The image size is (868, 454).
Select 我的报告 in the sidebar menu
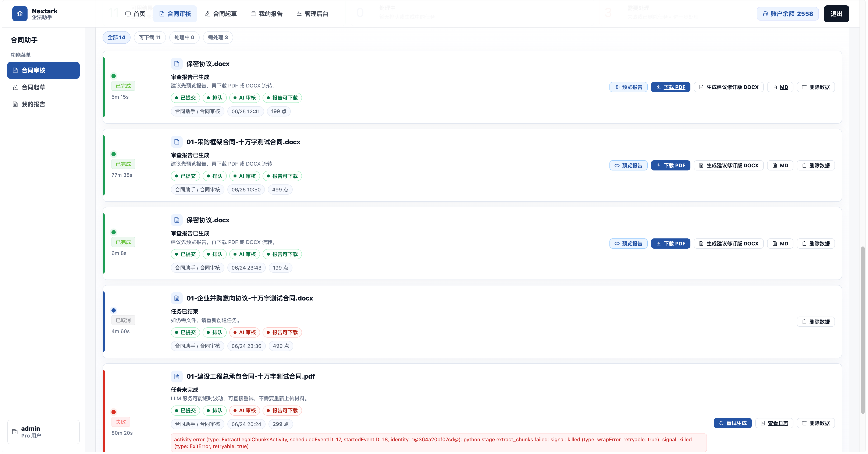coord(43,104)
